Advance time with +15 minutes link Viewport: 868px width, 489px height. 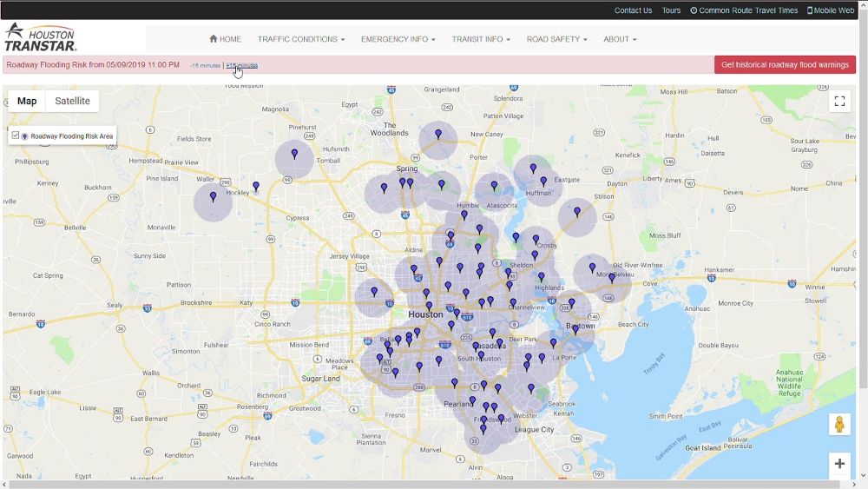242,65
